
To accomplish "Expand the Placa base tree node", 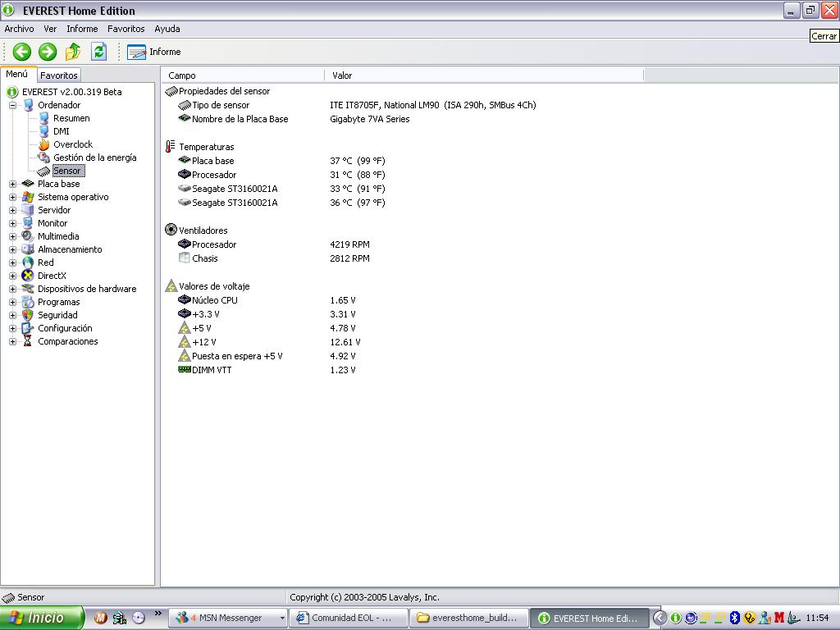I will [x=12, y=184].
